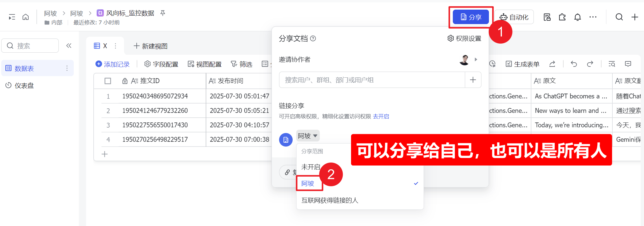Screen dimensions: 644x226
Task: Tick the select-all checkbox in table header
Action: point(108,81)
